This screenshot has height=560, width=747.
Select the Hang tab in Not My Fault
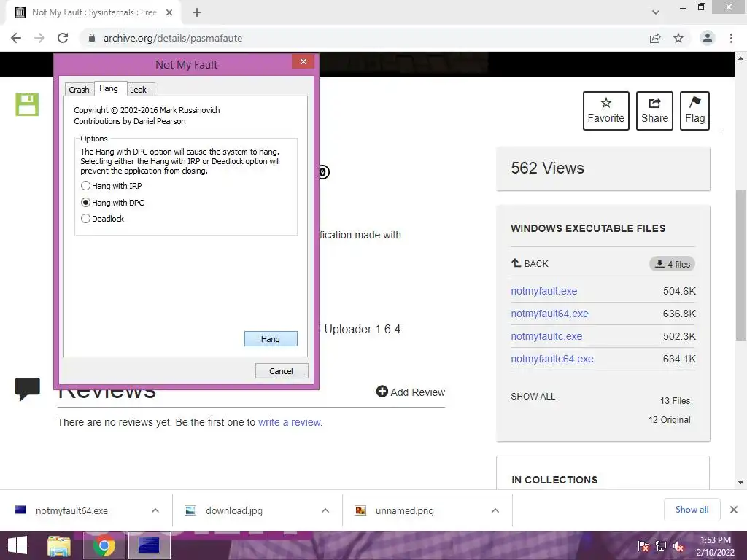tap(109, 88)
